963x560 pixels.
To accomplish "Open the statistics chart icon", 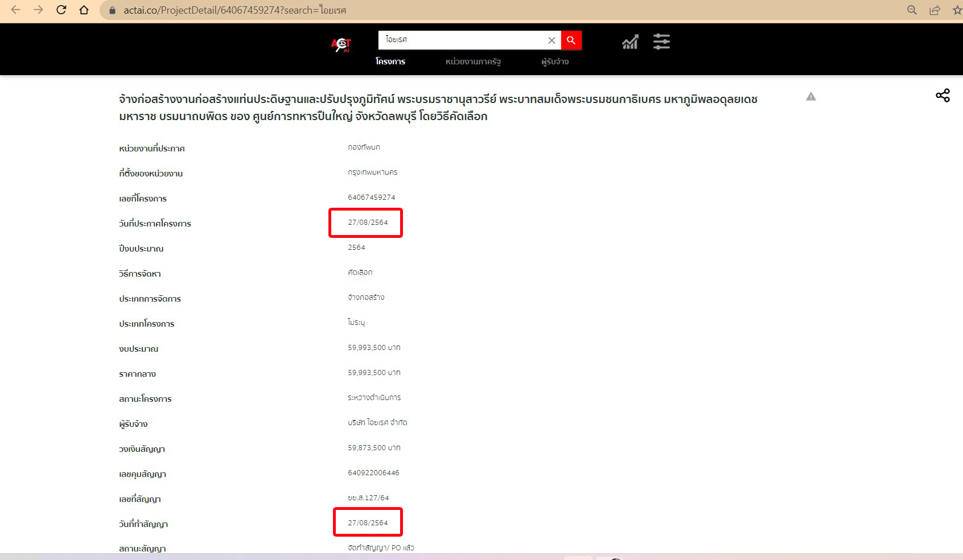I will [630, 42].
